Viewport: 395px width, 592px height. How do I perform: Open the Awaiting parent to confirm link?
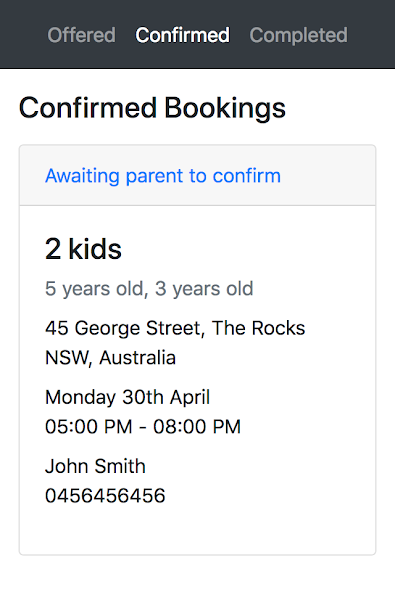click(x=163, y=176)
